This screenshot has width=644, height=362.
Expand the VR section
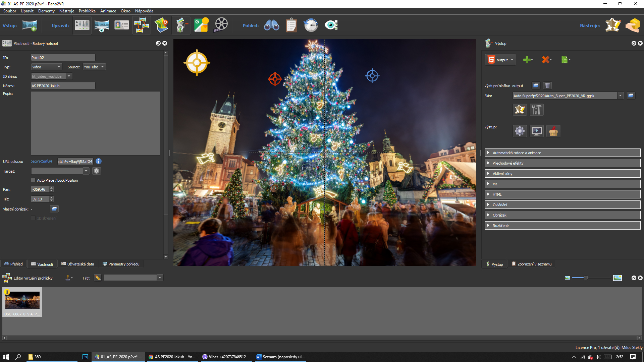click(562, 184)
